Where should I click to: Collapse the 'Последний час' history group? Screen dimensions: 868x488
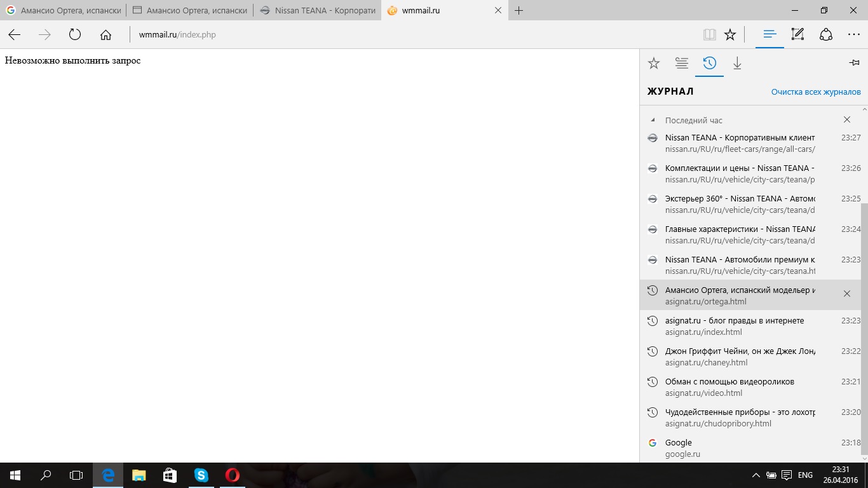(x=652, y=120)
